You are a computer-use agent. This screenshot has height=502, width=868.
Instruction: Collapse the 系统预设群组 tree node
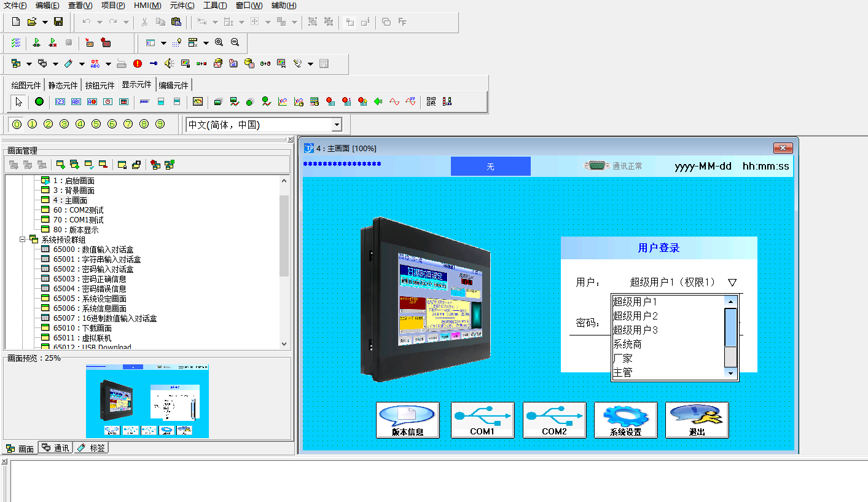23,239
